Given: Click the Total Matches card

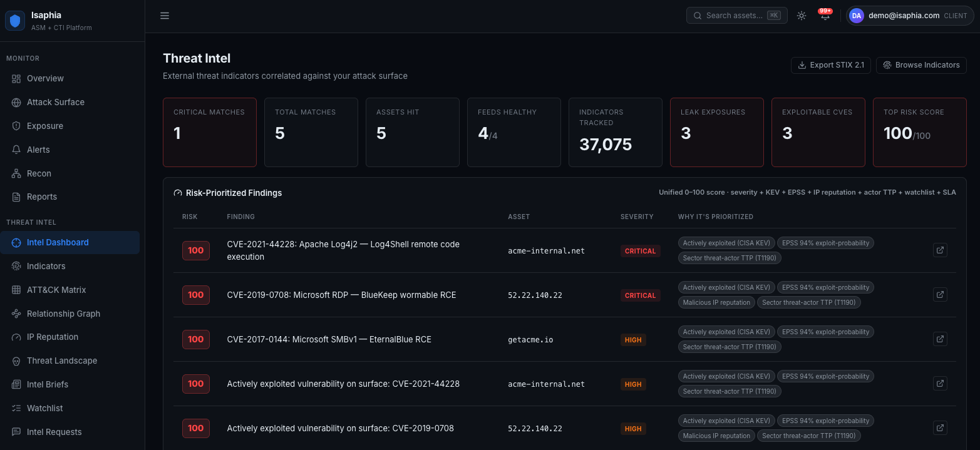Looking at the screenshot, I should [311, 132].
